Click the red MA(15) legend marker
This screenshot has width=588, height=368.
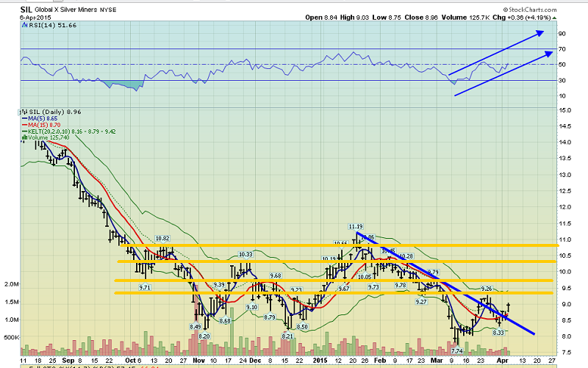24,125
